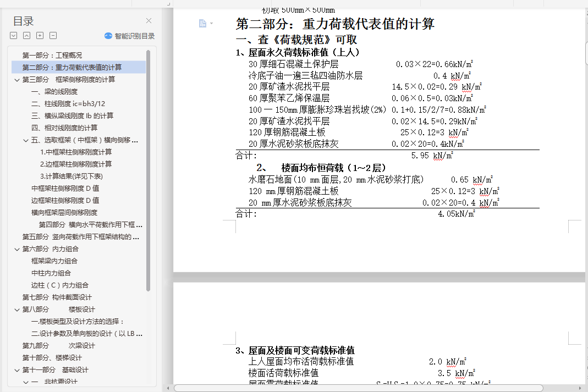This screenshot has width=588, height=392.
Task: Open 3.计算结果(详见下表) in outline
Action: click(72, 176)
